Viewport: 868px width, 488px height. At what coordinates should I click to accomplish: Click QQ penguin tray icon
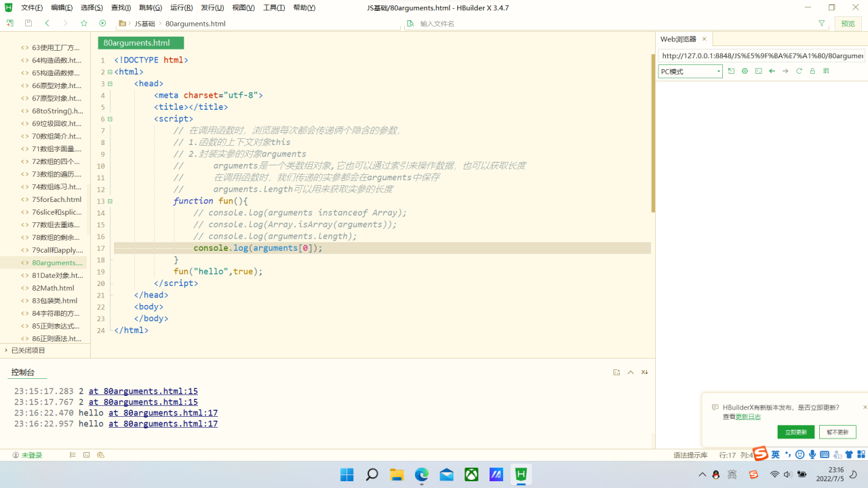tap(716, 474)
